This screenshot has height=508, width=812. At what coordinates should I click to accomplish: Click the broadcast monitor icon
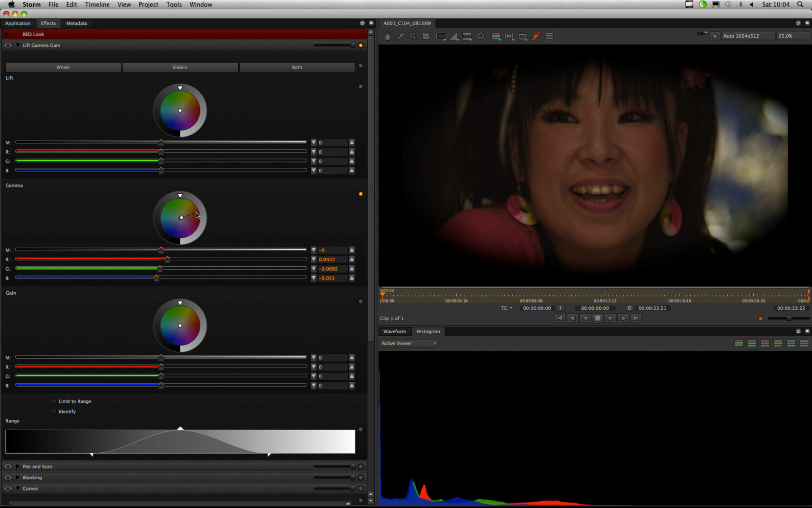coord(523,36)
